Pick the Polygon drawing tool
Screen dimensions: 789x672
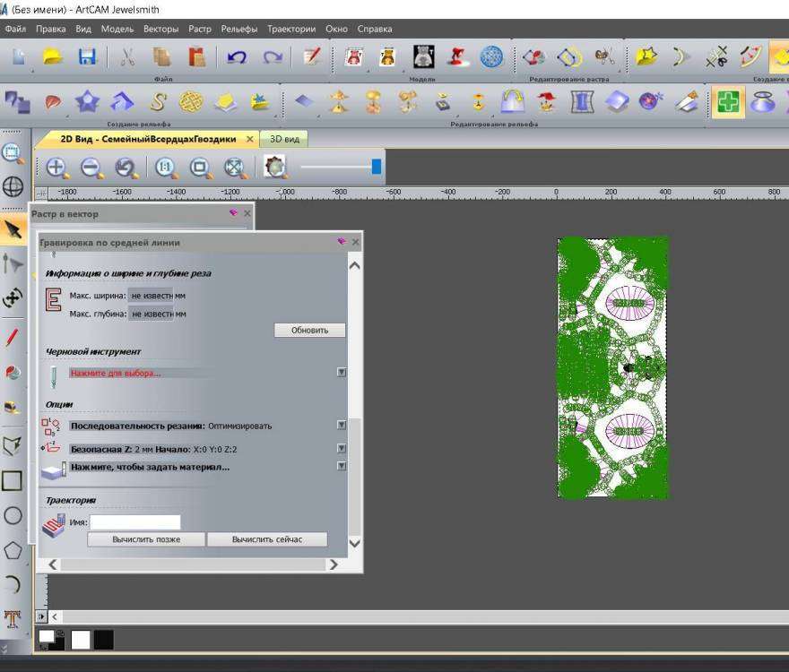click(x=13, y=550)
